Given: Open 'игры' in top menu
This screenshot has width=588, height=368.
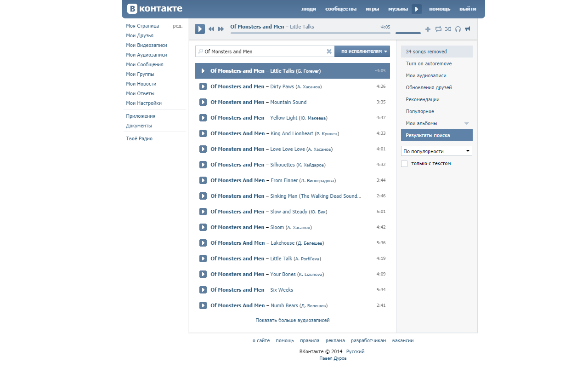Looking at the screenshot, I should tap(372, 9).
